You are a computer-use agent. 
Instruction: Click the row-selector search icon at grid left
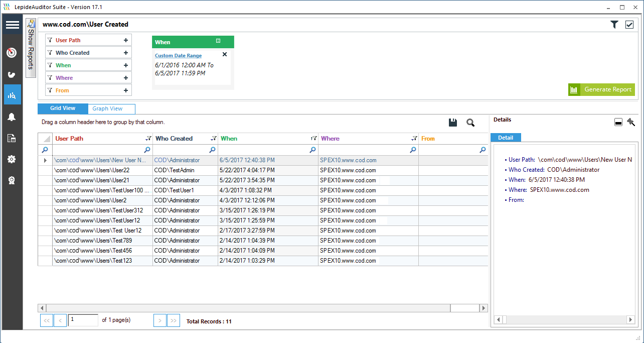click(x=45, y=150)
